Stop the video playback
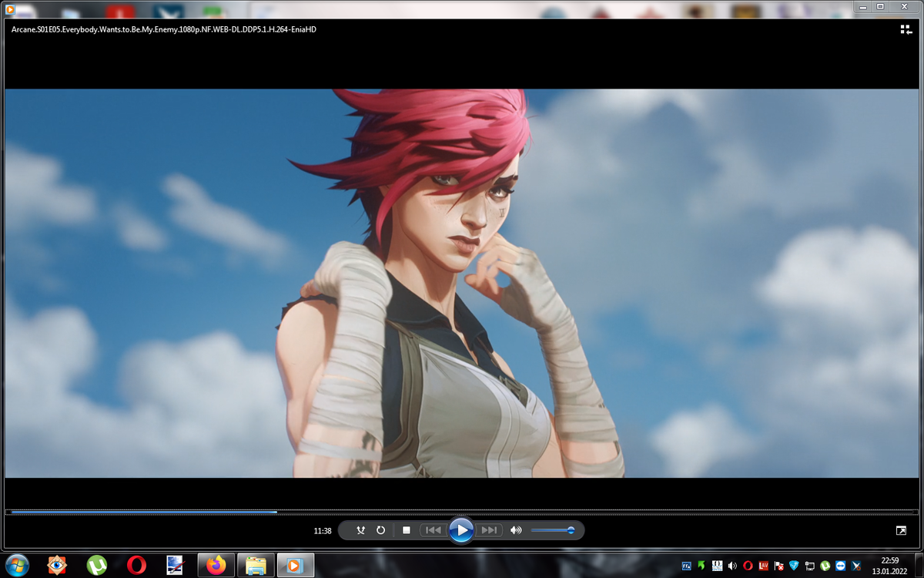 coord(407,530)
